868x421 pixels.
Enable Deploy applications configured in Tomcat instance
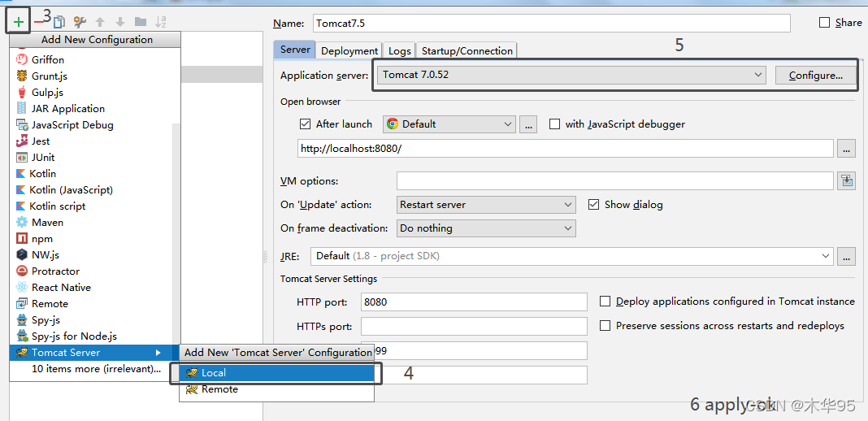605,302
